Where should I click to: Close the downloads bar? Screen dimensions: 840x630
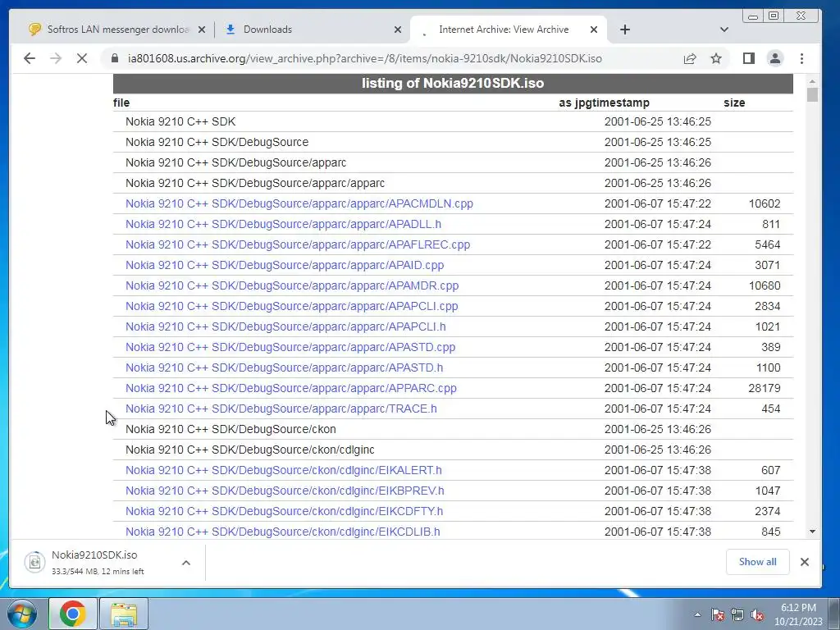tap(805, 562)
